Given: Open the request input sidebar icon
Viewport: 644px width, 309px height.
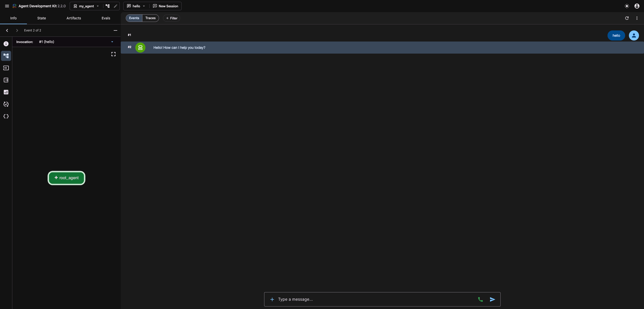Looking at the screenshot, I should pos(6,68).
